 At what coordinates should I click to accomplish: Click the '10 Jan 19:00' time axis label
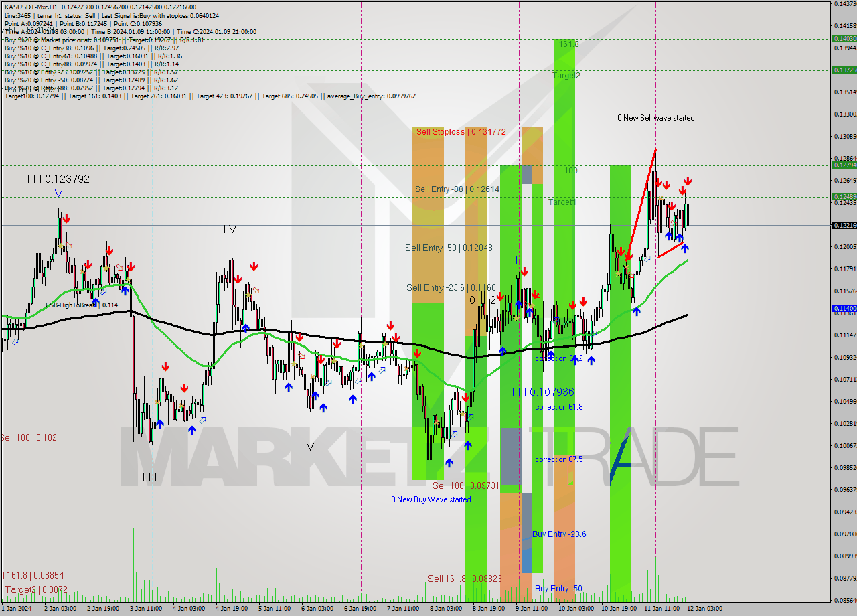point(619,609)
